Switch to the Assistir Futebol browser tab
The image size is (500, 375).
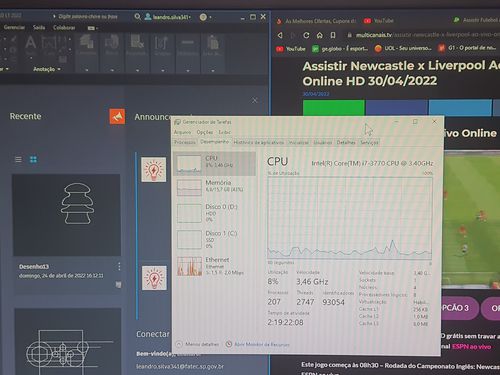(x=476, y=20)
